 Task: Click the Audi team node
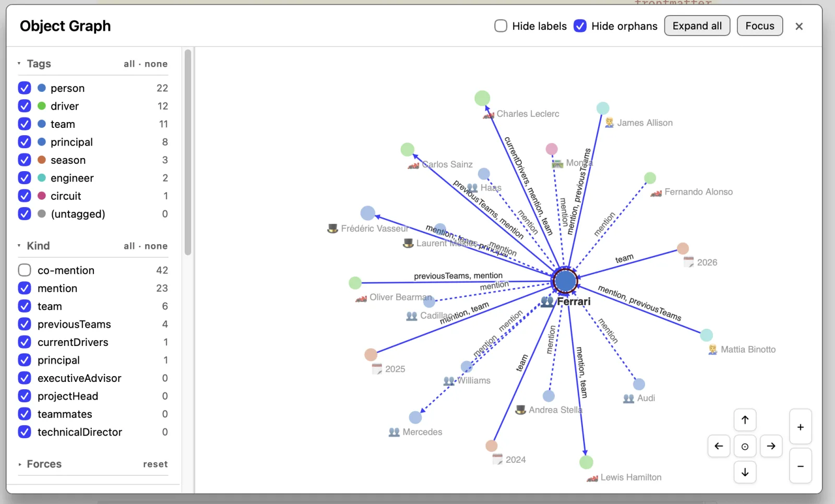(639, 385)
